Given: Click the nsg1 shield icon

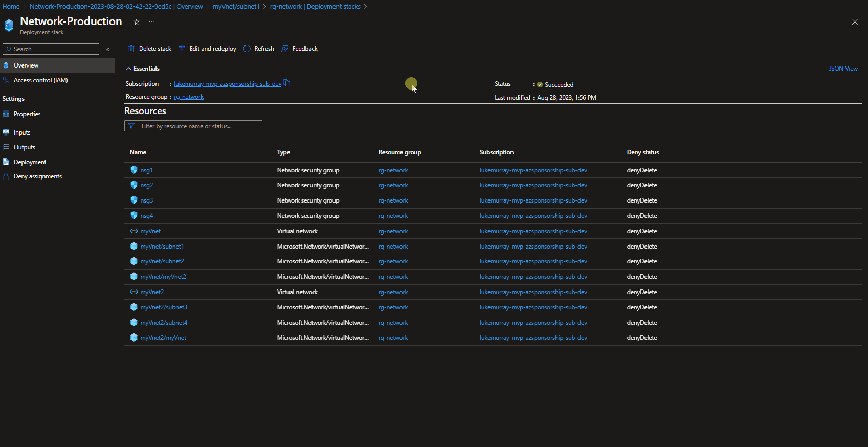Looking at the screenshot, I should (x=134, y=170).
